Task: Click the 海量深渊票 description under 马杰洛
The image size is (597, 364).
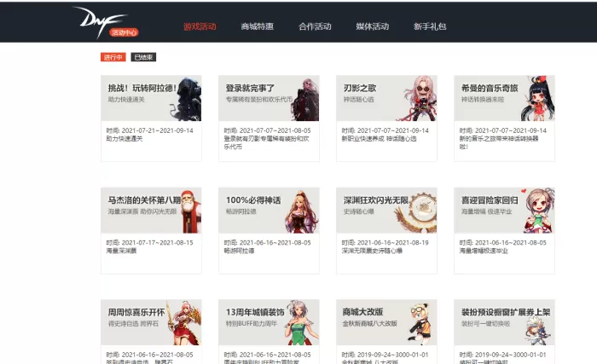Action: pos(121,251)
